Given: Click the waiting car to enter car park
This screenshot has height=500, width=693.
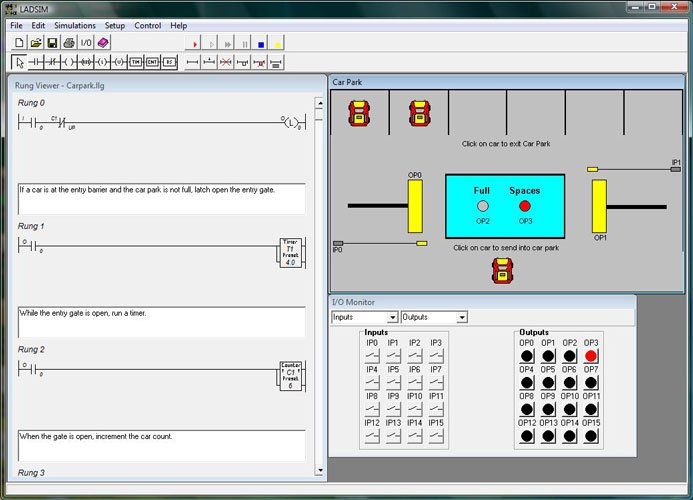Looking at the screenshot, I should (x=503, y=268).
